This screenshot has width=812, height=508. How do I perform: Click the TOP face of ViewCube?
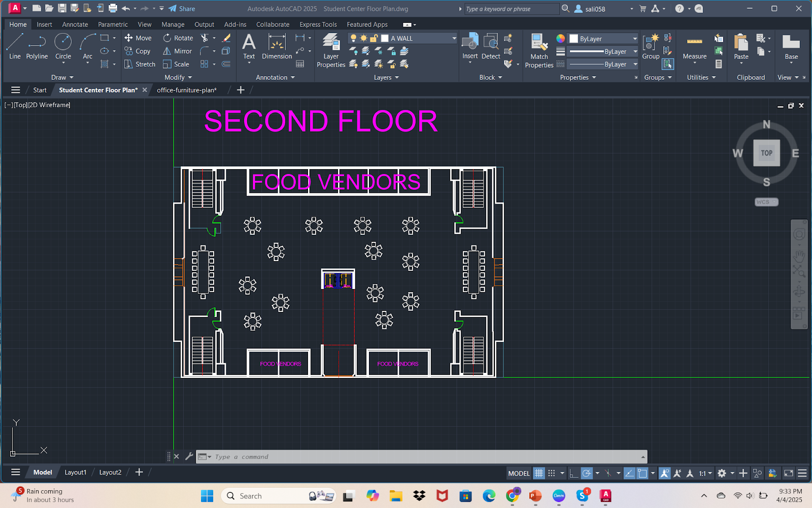coord(766,153)
